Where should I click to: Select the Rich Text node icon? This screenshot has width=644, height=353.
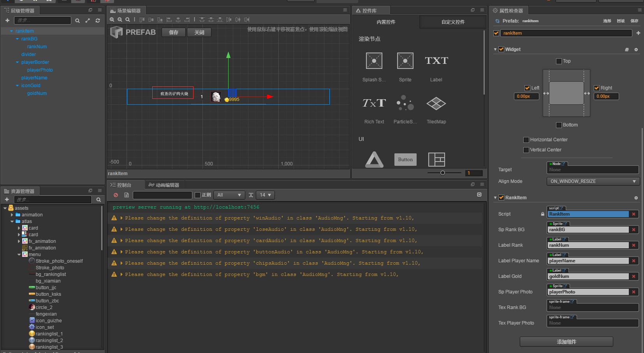click(374, 103)
